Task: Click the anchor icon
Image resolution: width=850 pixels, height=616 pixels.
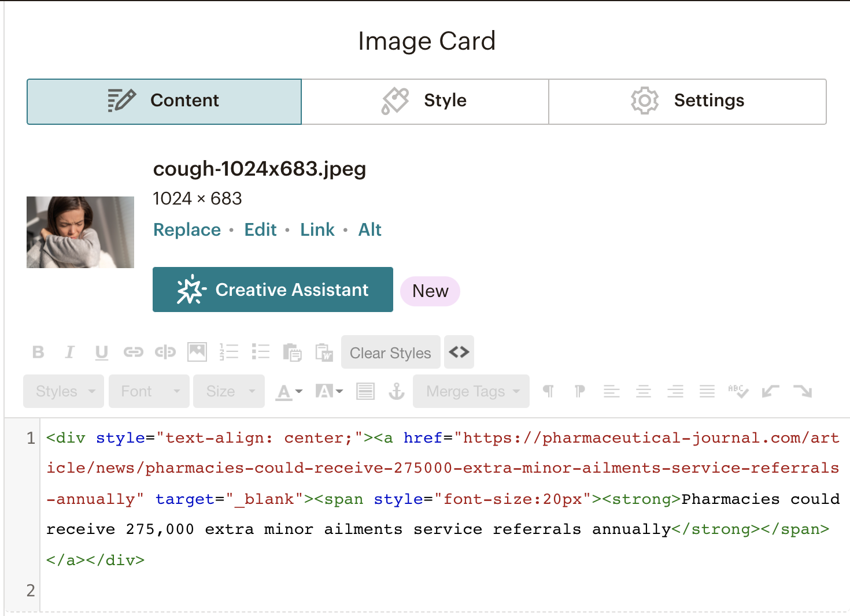Action: coord(396,392)
